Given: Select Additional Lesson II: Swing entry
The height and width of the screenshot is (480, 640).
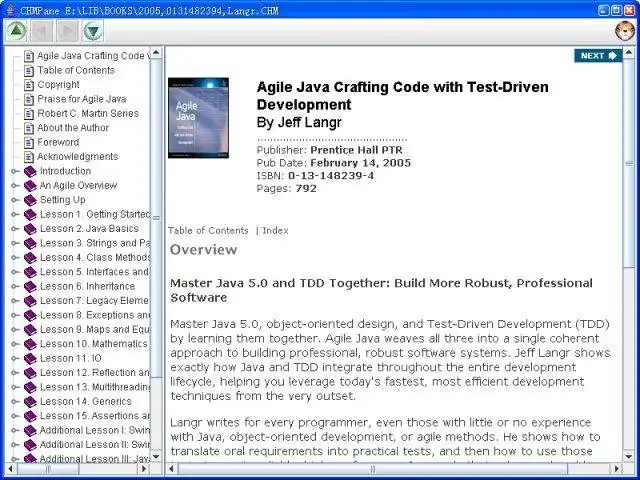Looking at the screenshot, I should (95, 444).
